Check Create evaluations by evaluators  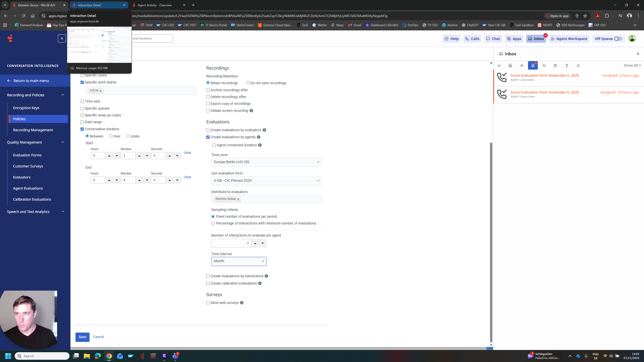(x=208, y=130)
